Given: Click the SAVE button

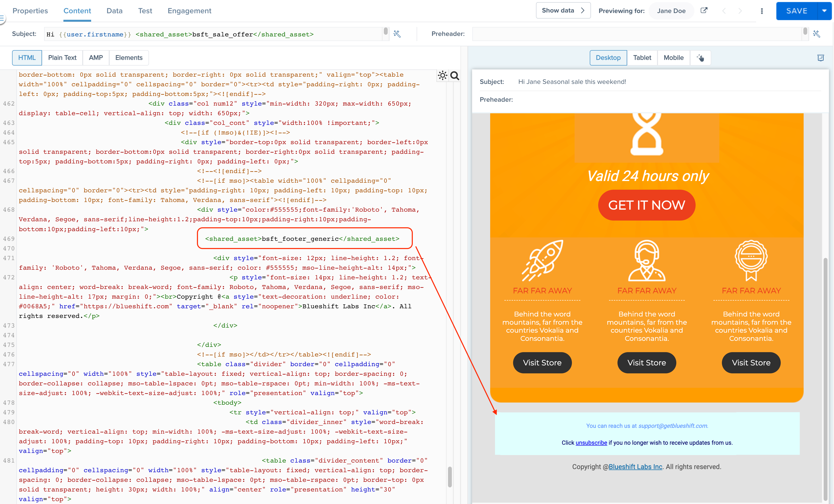Looking at the screenshot, I should [x=797, y=11].
